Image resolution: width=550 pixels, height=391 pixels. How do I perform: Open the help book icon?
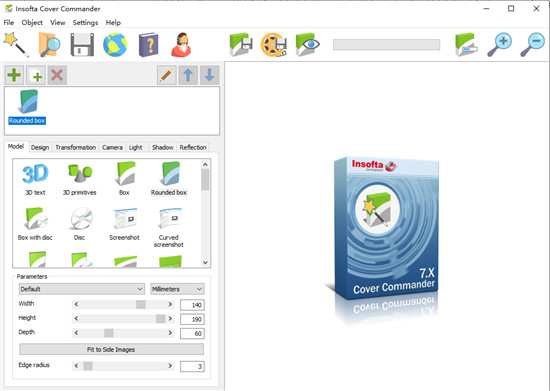pos(148,45)
